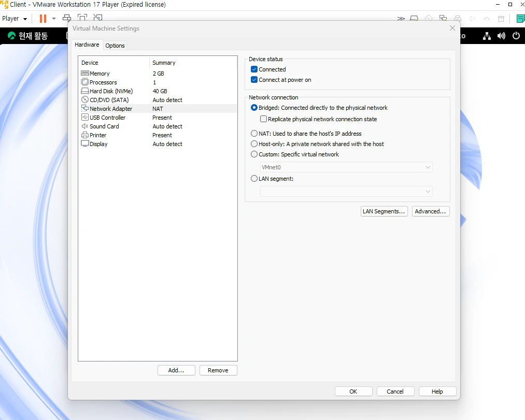Click the 'NAT' summary of Network Adapter

click(x=158, y=109)
